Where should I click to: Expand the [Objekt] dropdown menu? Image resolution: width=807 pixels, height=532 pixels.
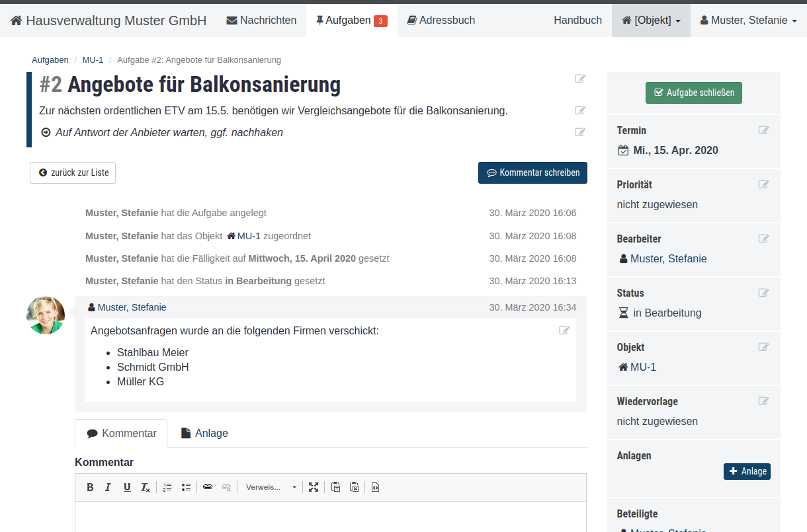(x=651, y=20)
